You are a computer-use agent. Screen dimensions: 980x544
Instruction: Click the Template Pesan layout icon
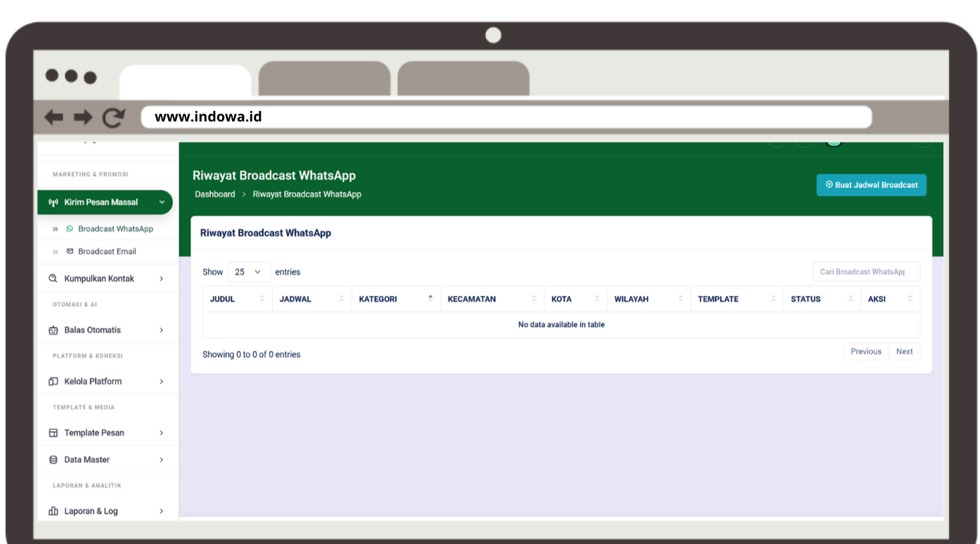coord(54,433)
